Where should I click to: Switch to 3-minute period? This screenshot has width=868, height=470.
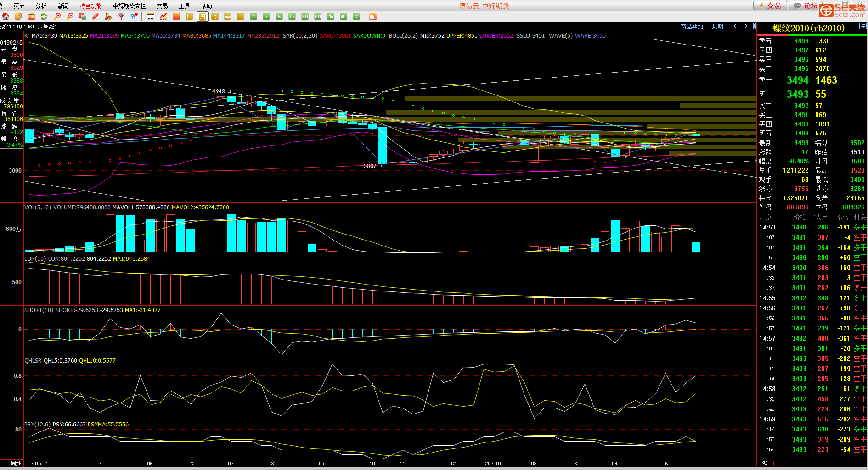pos(266,17)
